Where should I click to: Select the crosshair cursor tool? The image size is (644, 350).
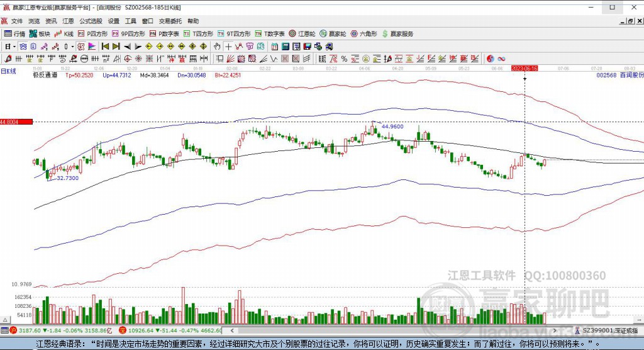(228, 47)
